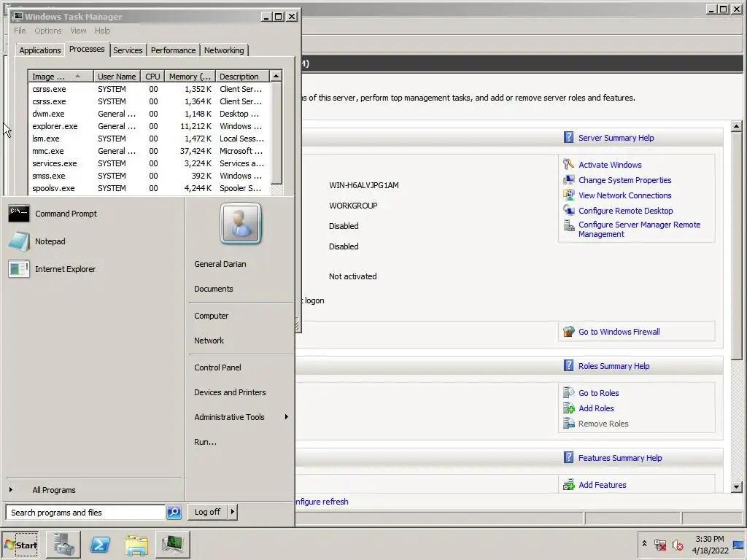This screenshot has height=560, width=747.
Task: Click in the Search programs and files box
Action: coord(86,513)
